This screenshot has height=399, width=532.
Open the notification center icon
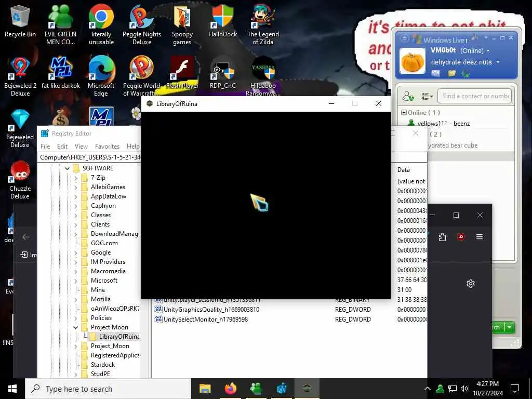pos(515,389)
